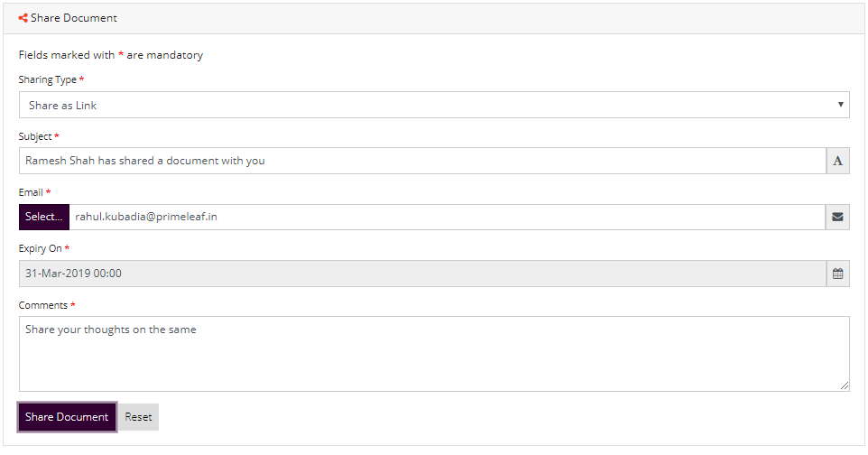Click the 'Email' field label
The height and width of the screenshot is (455, 868).
(x=31, y=192)
